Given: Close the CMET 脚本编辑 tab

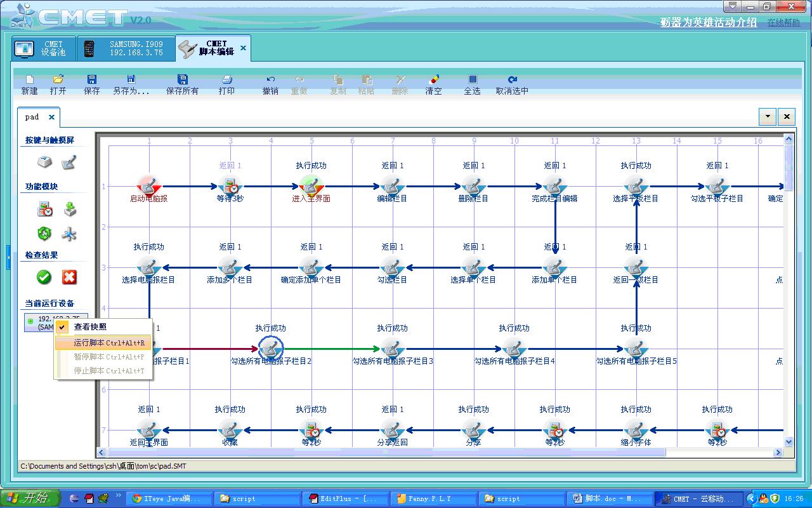Looking at the screenshot, I should click(243, 48).
